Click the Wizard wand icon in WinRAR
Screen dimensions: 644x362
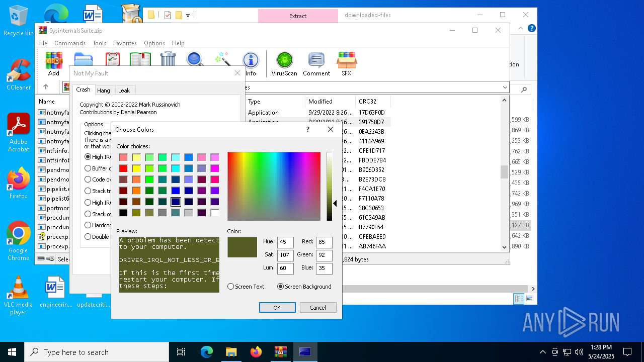click(222, 59)
